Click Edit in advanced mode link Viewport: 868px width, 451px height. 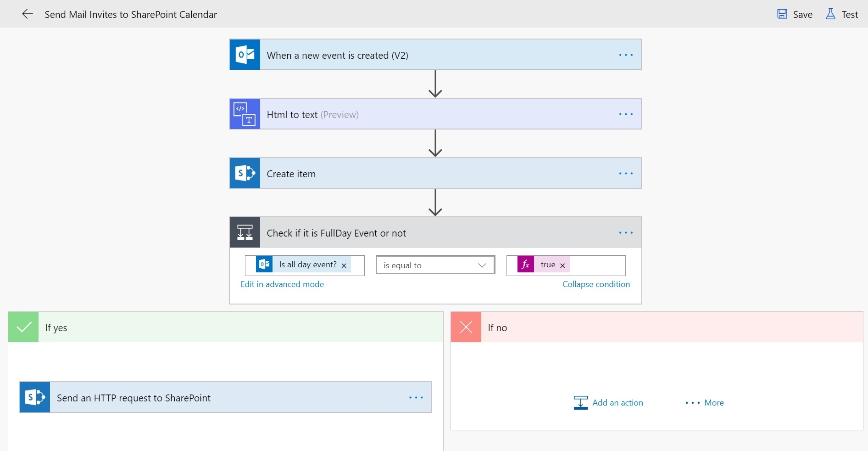point(282,284)
